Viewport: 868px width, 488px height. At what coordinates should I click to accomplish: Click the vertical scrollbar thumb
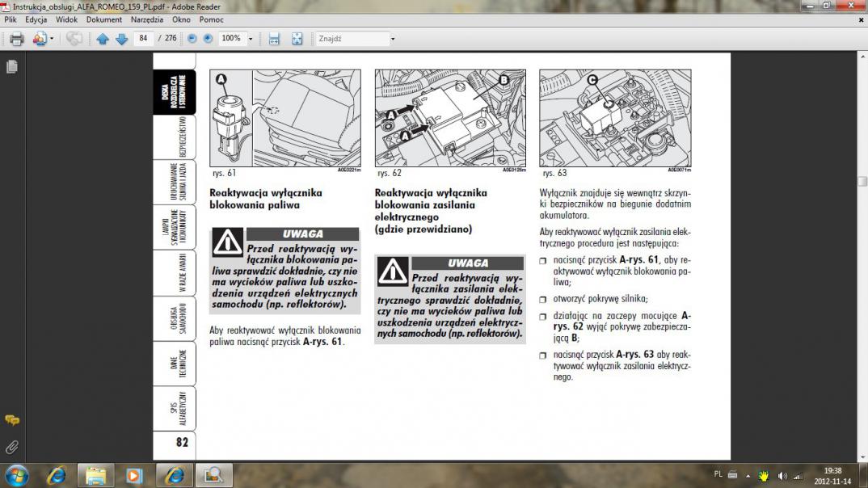click(x=862, y=181)
